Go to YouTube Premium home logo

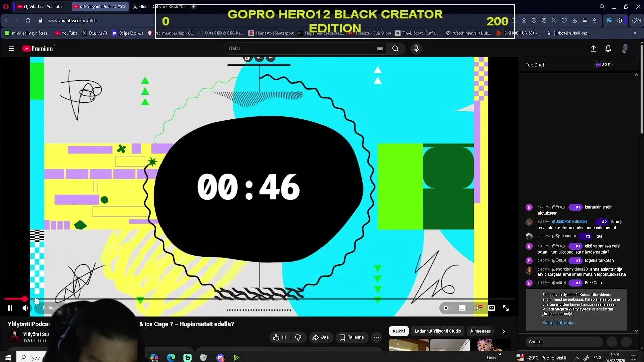[x=37, y=49]
